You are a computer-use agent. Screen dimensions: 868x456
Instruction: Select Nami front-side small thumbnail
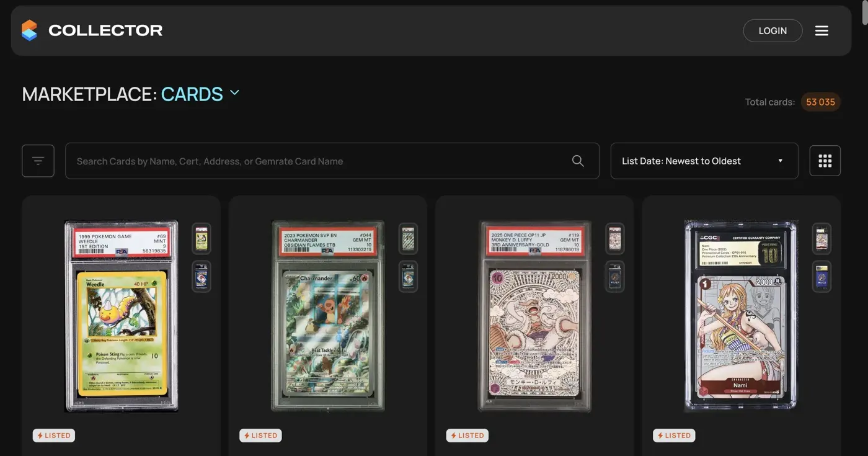click(821, 239)
